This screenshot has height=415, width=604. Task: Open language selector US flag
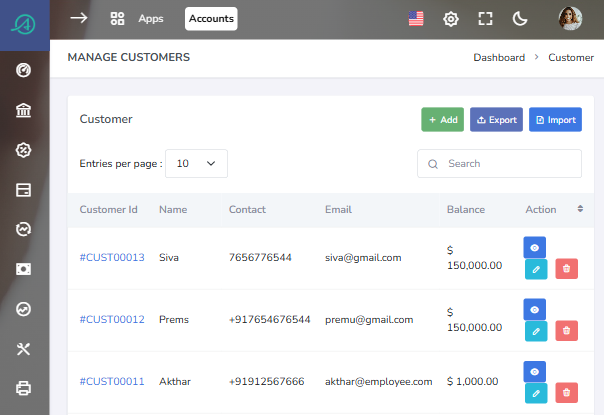point(417,19)
